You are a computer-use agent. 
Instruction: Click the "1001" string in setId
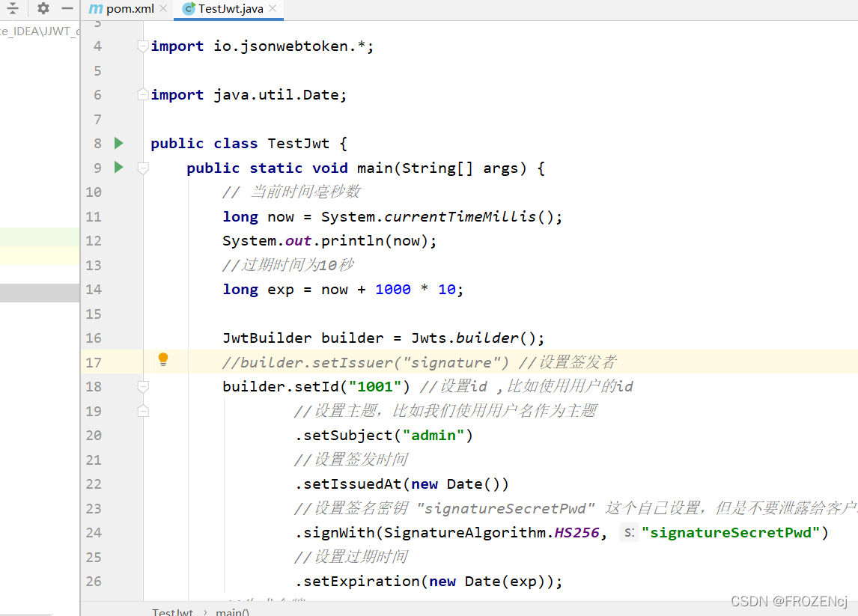(x=375, y=387)
